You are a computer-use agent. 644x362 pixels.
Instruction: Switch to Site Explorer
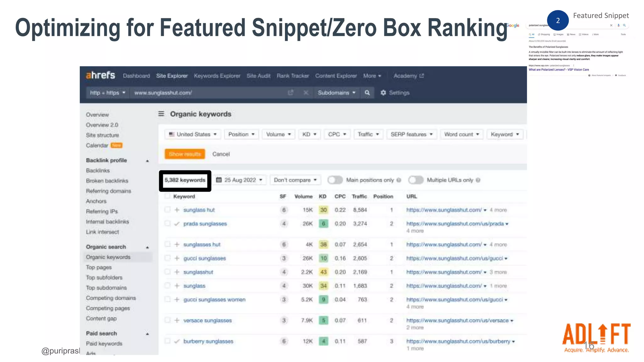[172, 76]
